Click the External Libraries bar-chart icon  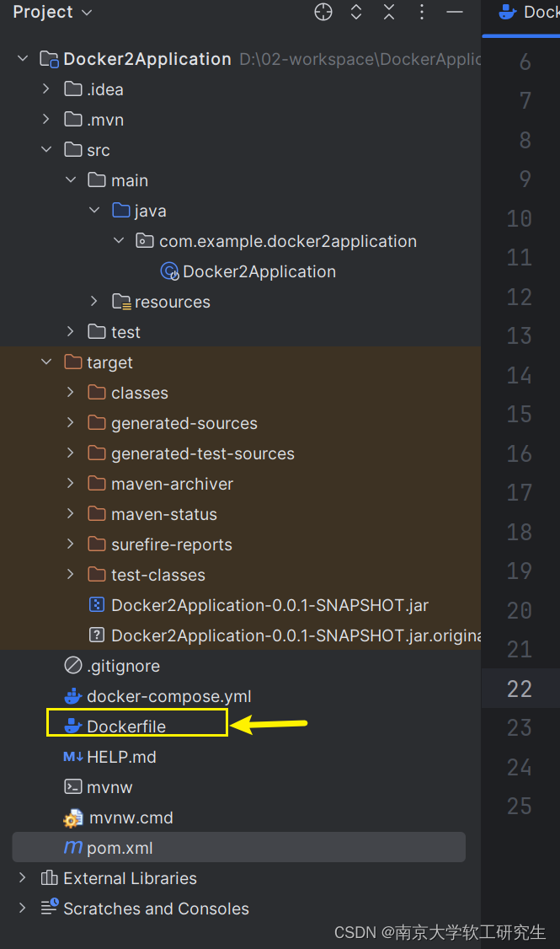pyautogui.click(x=49, y=877)
